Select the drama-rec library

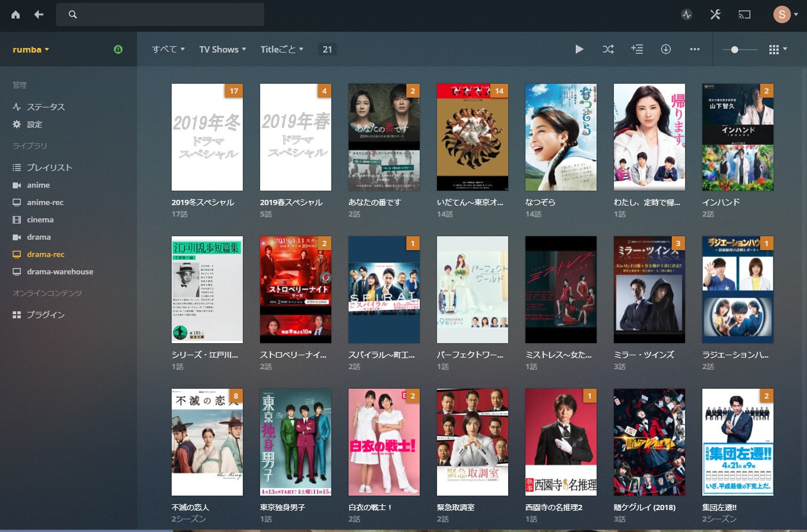(x=46, y=254)
